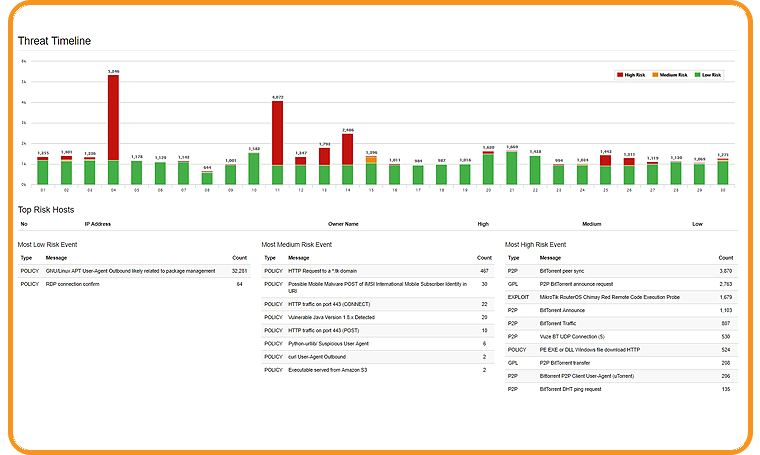Select the orange segment on day 15 bar
Image resolution: width=760 pixels, height=455 pixels.
click(371, 159)
